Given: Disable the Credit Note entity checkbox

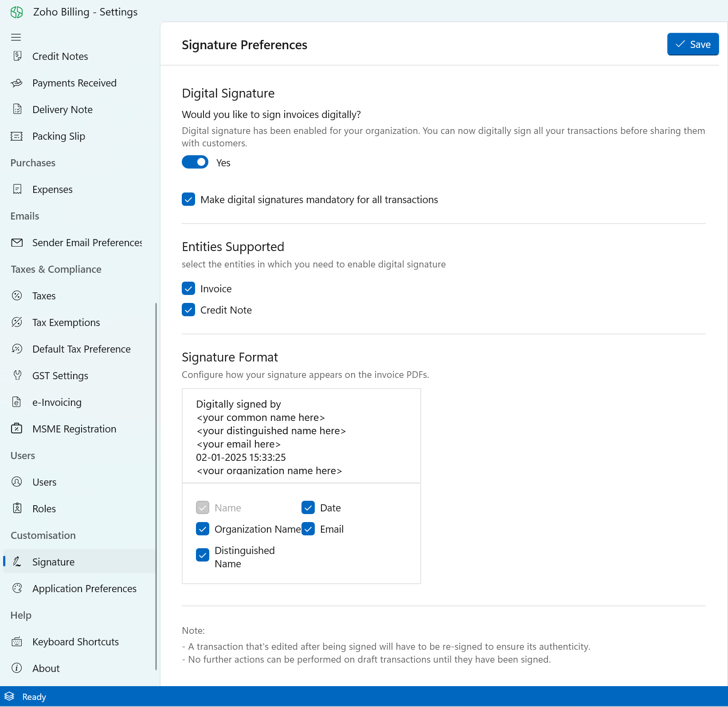Looking at the screenshot, I should tap(188, 310).
